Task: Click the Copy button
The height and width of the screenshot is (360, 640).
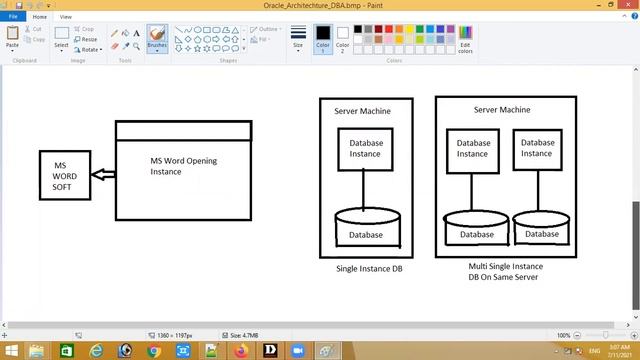Action: [x=35, y=40]
